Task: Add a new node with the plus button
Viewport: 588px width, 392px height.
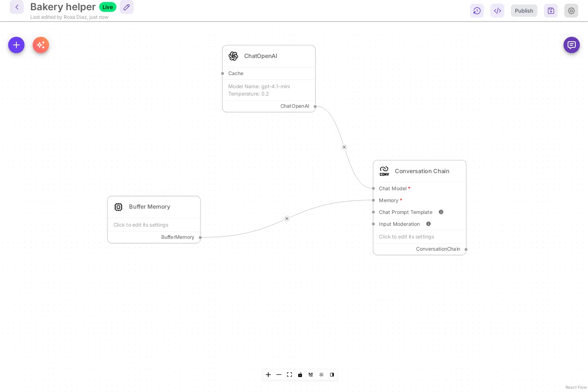Action: click(x=16, y=45)
